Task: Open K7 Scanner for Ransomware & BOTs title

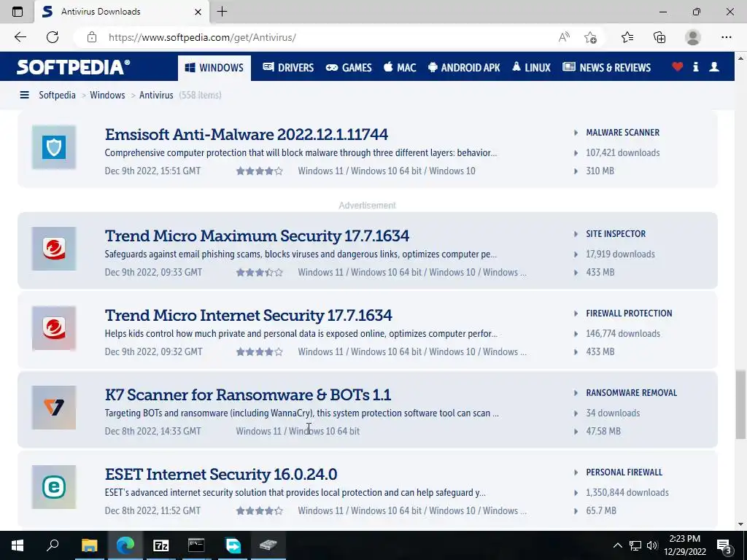Action: tap(248, 394)
